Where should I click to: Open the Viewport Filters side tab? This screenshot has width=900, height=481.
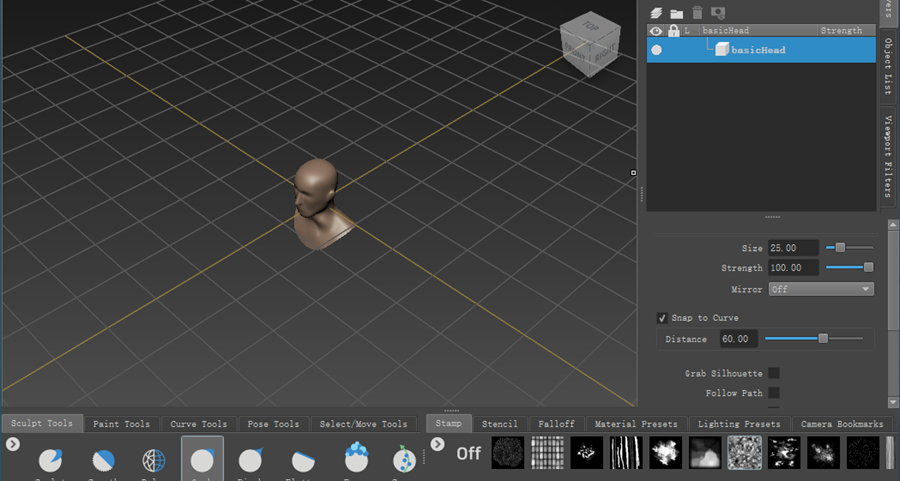(888, 156)
